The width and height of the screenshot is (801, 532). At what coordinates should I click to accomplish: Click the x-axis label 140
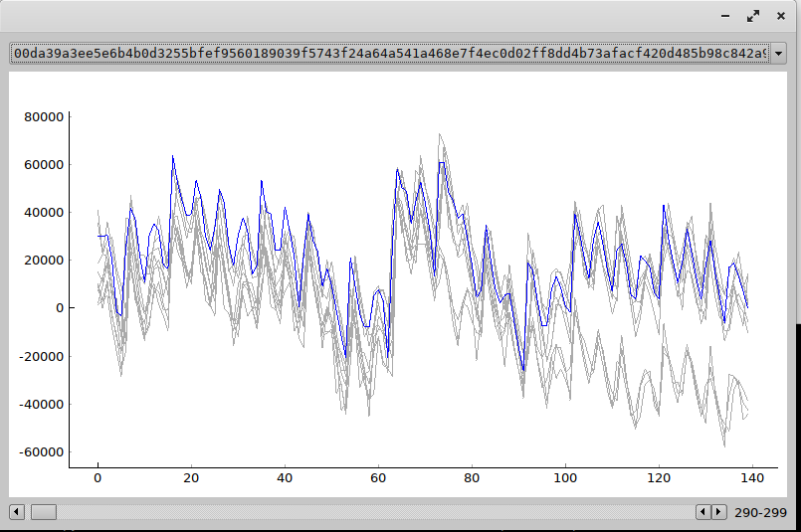[752, 478]
